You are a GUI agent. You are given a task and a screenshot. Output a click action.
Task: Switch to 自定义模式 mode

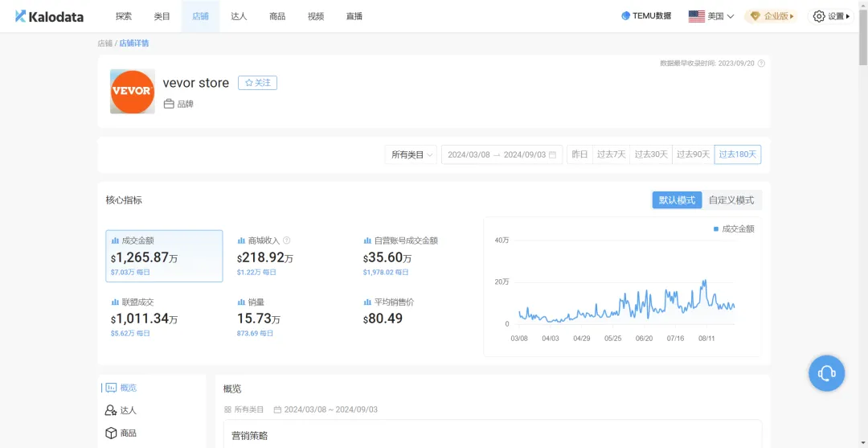pos(731,200)
